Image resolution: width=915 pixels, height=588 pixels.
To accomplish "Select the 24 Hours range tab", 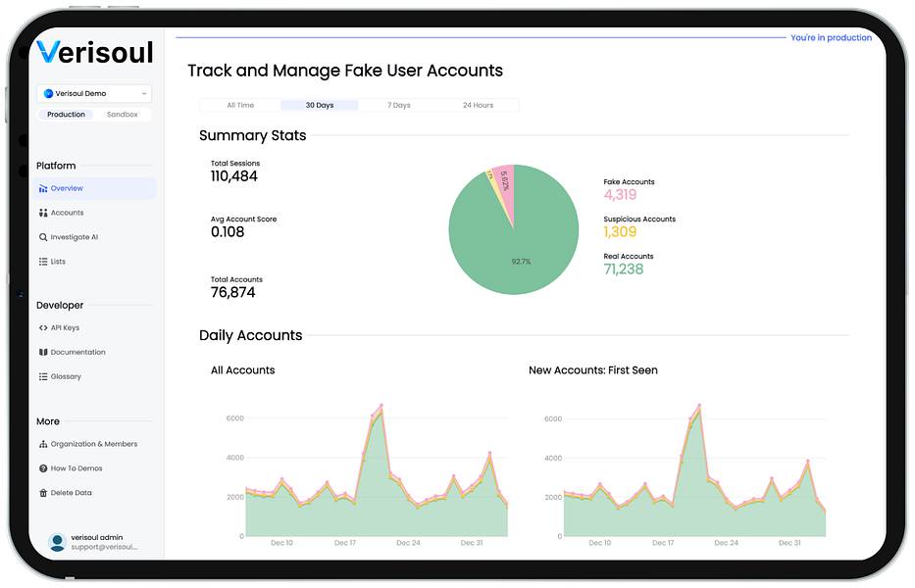I will pyautogui.click(x=478, y=106).
